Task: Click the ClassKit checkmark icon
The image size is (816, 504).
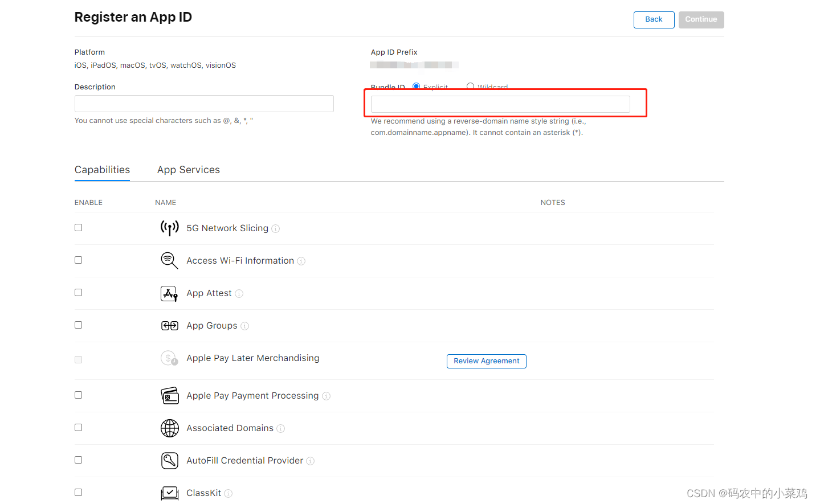Action: click(169, 493)
